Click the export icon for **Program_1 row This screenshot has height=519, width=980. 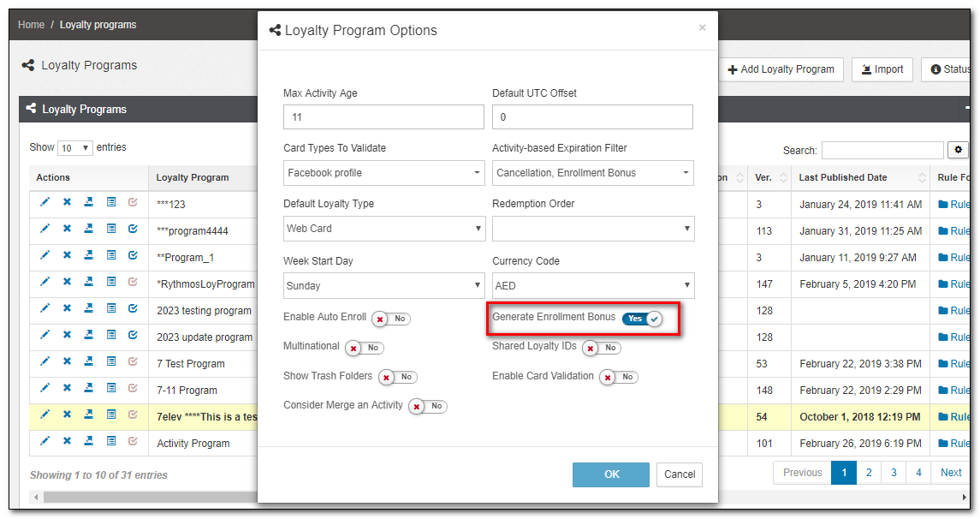tap(89, 257)
